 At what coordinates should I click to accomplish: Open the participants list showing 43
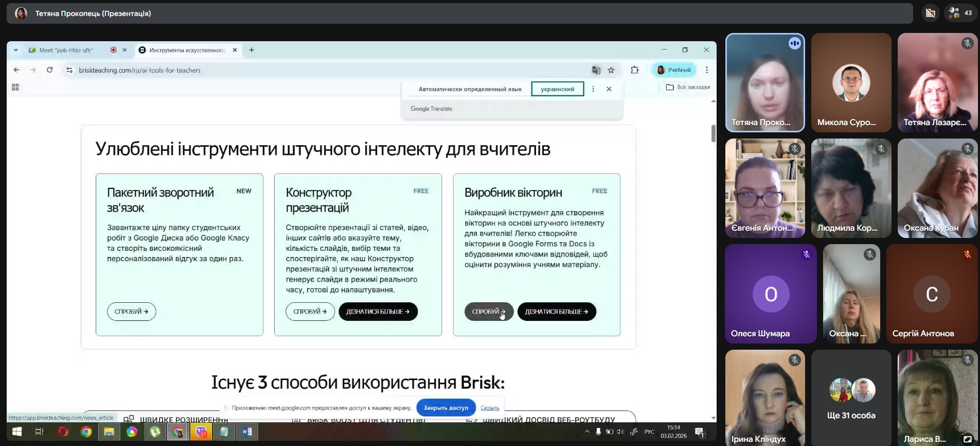[x=960, y=13]
